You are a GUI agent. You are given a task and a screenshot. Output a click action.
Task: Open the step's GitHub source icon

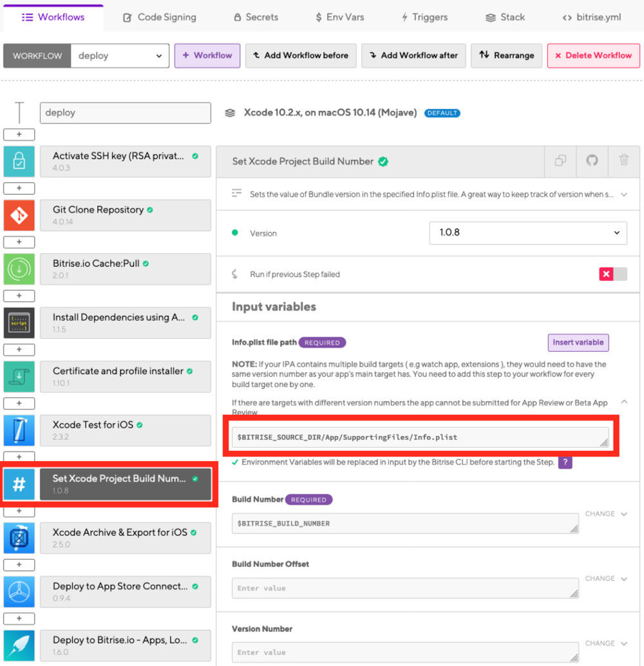[592, 161]
